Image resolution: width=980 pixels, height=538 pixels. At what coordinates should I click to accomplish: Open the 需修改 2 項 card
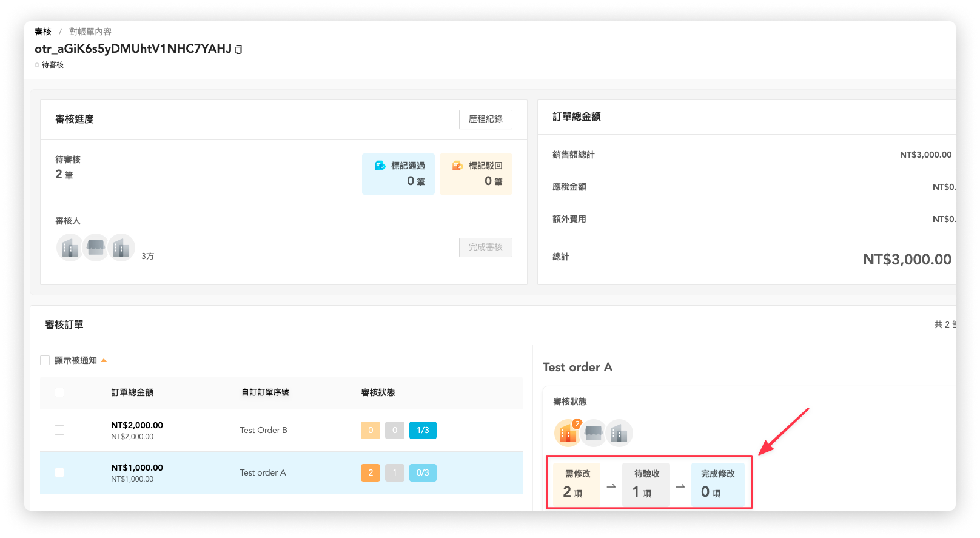tap(577, 484)
